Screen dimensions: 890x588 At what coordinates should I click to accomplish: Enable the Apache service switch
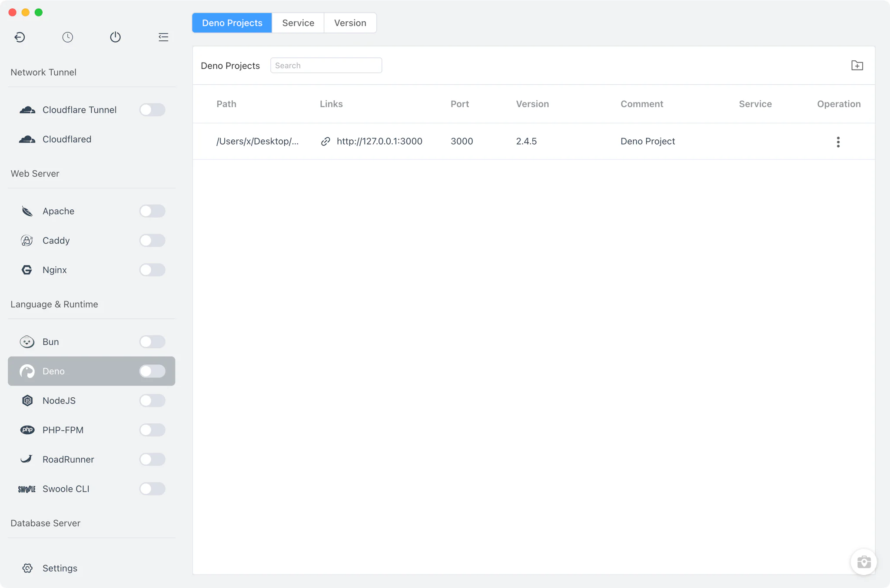(152, 211)
